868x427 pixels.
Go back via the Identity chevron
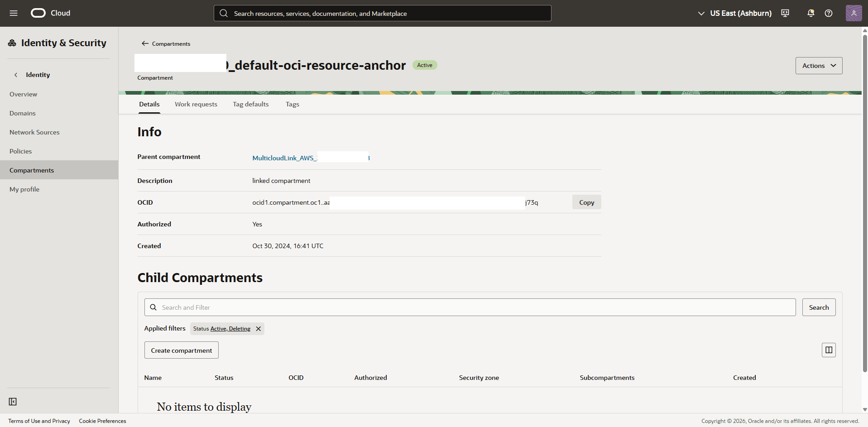click(16, 75)
